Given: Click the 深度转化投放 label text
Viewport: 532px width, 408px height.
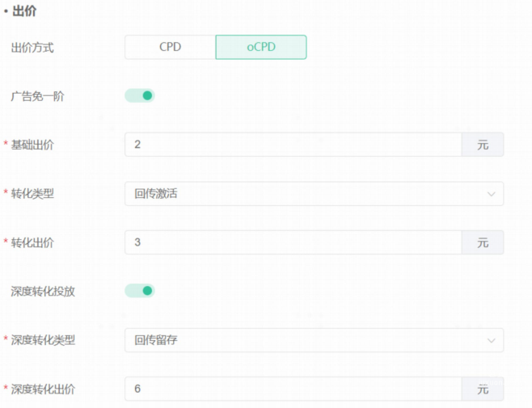Looking at the screenshot, I should [x=43, y=291].
